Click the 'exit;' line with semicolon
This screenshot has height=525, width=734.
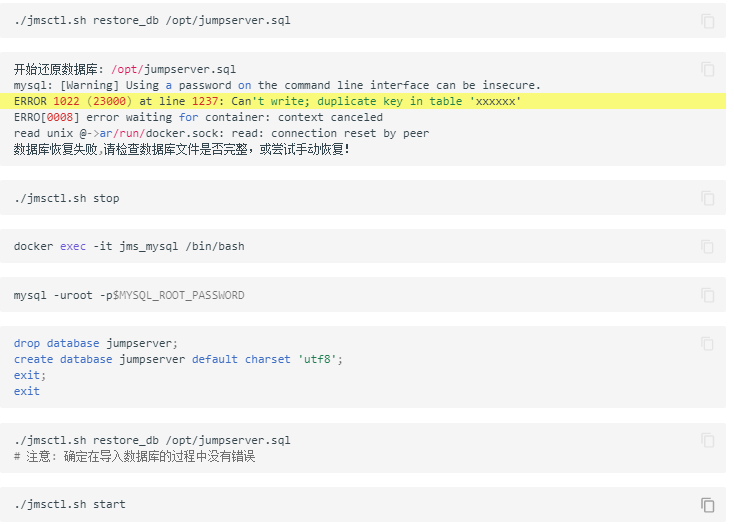(x=30, y=375)
